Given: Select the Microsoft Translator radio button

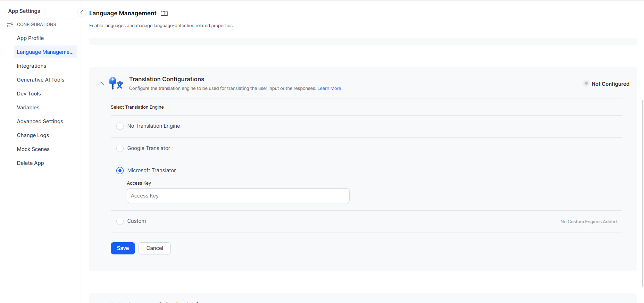Looking at the screenshot, I should [x=120, y=170].
